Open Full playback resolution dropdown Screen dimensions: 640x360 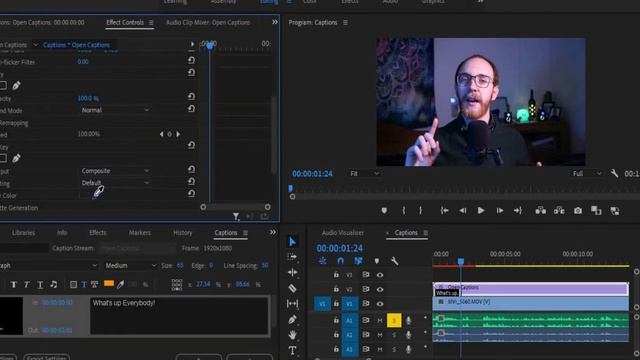[587, 173]
